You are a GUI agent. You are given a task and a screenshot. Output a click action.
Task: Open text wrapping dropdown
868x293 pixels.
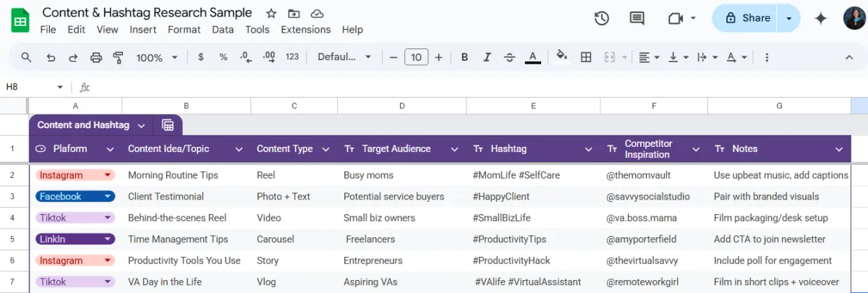706,57
